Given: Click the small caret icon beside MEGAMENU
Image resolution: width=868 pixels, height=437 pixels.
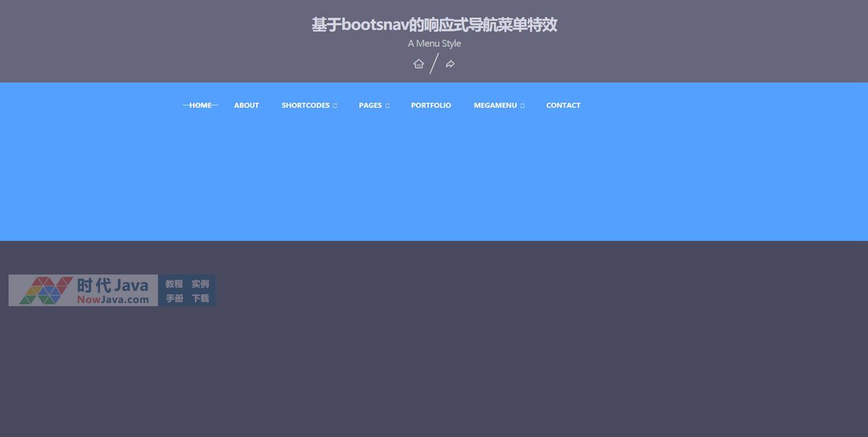Looking at the screenshot, I should pos(523,106).
